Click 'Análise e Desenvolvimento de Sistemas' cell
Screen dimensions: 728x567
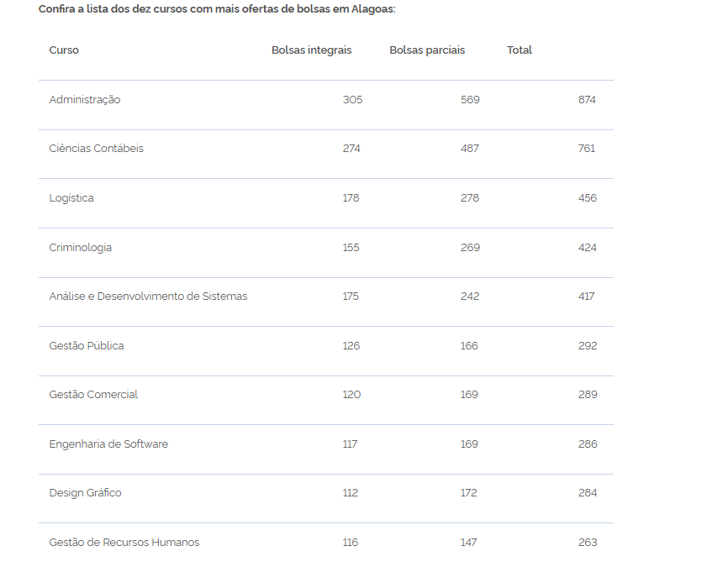point(148,297)
